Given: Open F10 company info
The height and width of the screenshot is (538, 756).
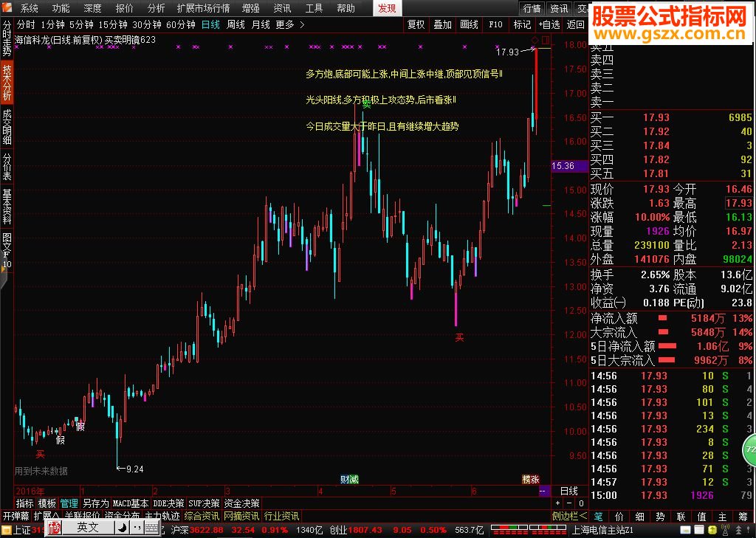Looking at the screenshot, I should point(495,24).
